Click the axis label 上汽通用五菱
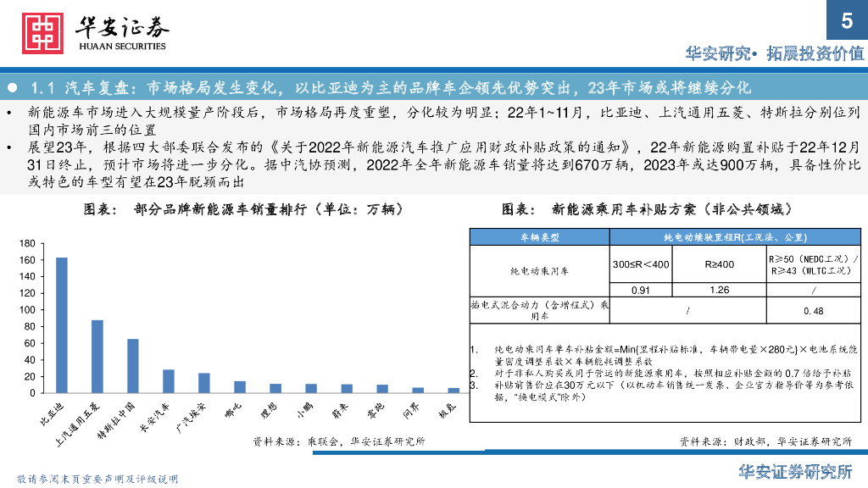The height and width of the screenshot is (488, 868). click(77, 424)
